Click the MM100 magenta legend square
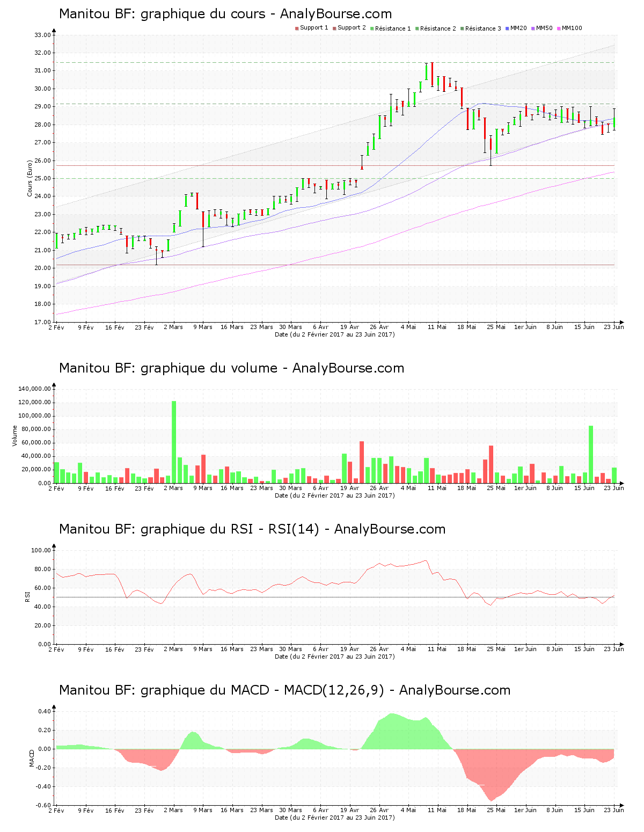The width and height of the screenshot is (644, 832). (559, 28)
